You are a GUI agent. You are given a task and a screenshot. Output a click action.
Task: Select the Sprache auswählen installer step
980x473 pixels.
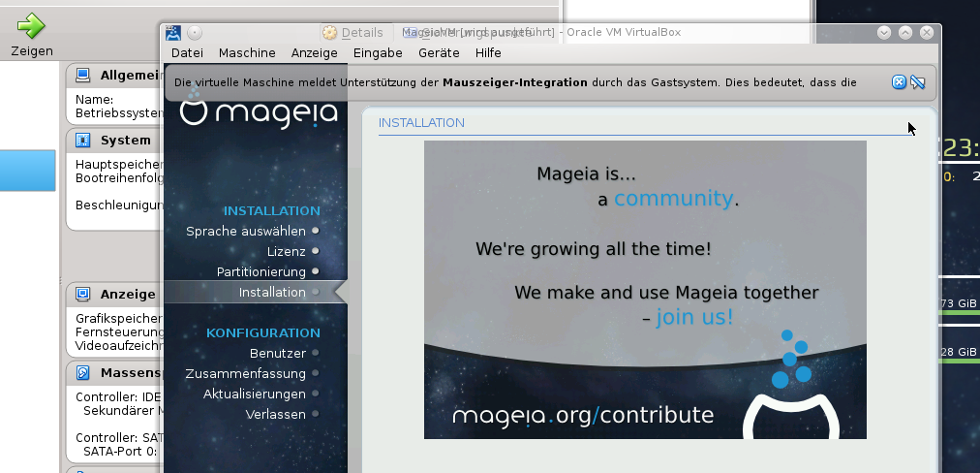click(x=253, y=231)
